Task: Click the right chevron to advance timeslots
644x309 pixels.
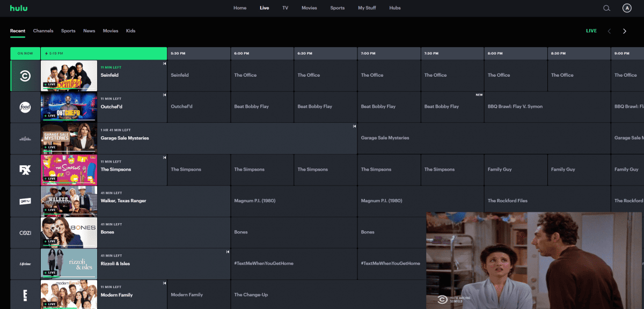Action: click(625, 31)
